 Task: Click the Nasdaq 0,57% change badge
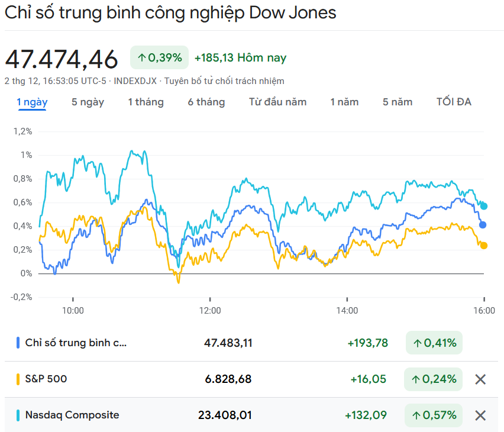coord(434,415)
